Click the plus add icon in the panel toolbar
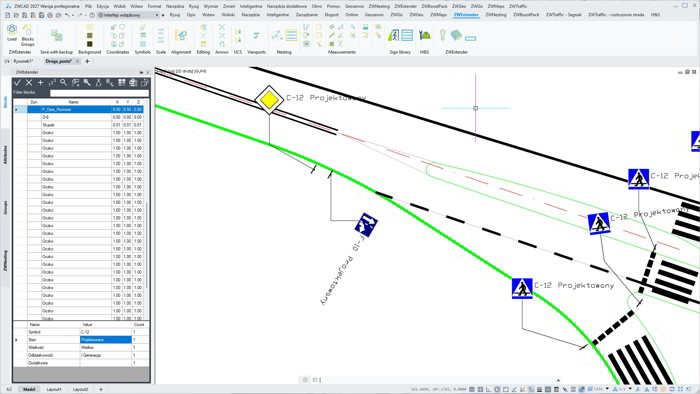 41,83
